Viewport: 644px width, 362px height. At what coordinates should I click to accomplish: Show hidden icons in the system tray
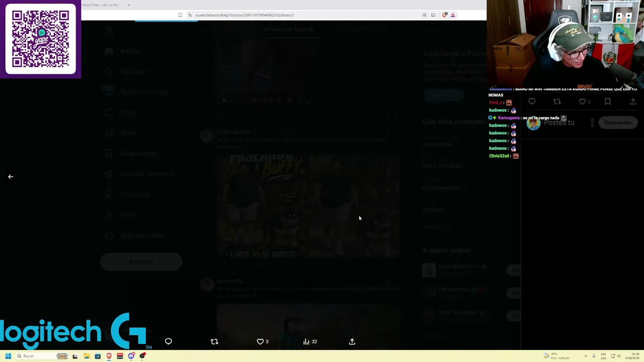[x=586, y=356]
